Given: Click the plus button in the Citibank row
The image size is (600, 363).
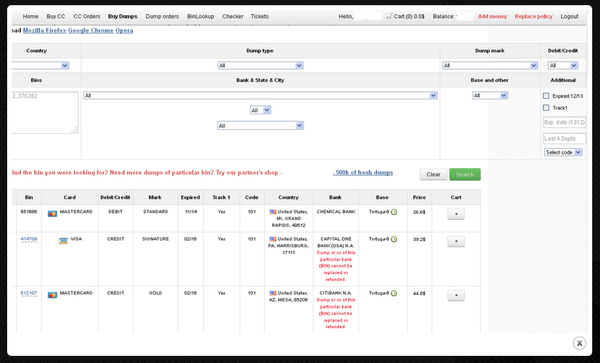Looking at the screenshot, I should 456,295.
